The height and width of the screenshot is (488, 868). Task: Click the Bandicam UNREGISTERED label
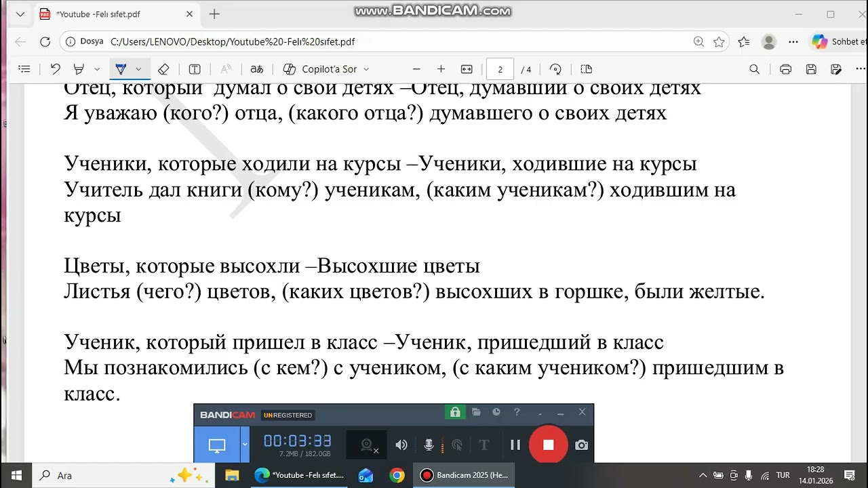coord(288,415)
